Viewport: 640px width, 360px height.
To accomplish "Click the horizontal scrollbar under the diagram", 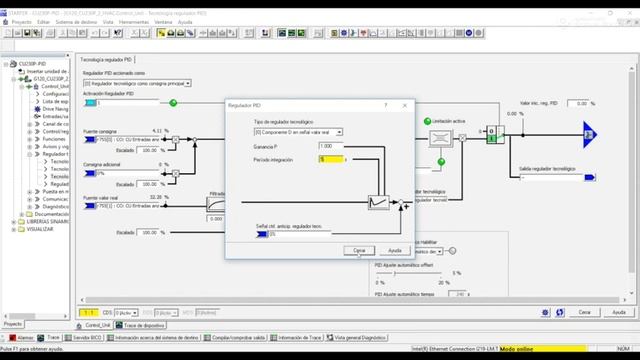I will coord(352,300).
